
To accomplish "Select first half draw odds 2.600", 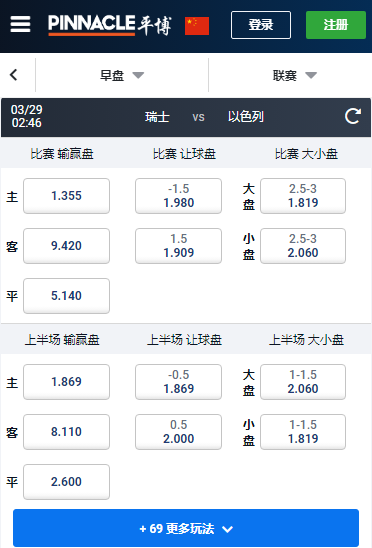I will pos(66,482).
